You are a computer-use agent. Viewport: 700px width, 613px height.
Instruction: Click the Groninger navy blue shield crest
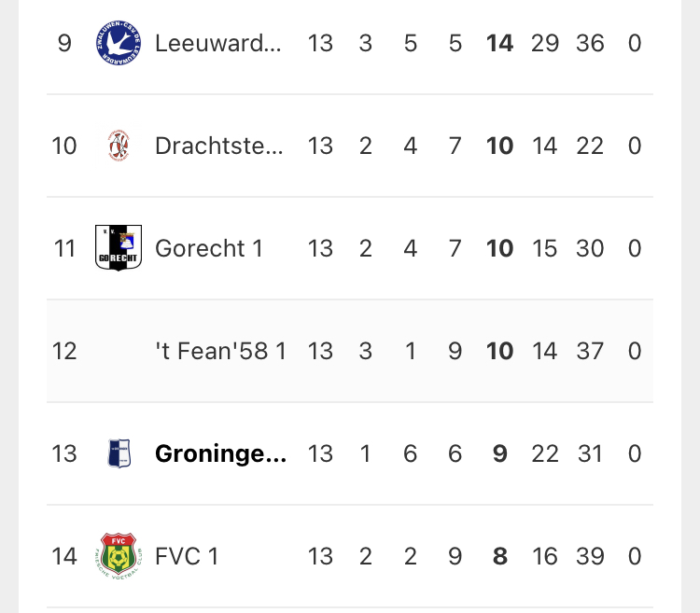click(119, 453)
